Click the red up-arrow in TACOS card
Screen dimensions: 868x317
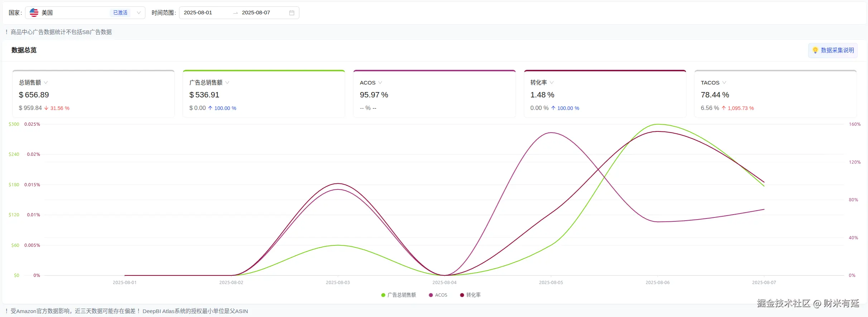pos(724,108)
